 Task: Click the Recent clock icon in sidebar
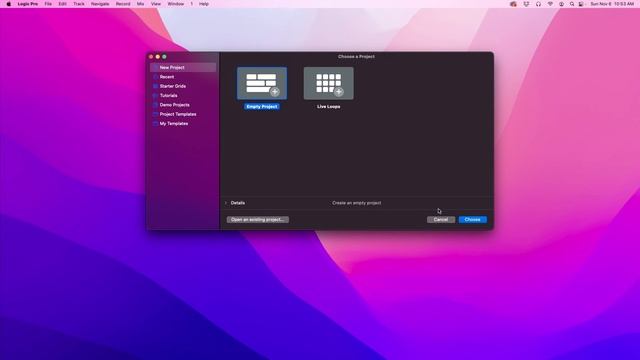[x=156, y=77]
